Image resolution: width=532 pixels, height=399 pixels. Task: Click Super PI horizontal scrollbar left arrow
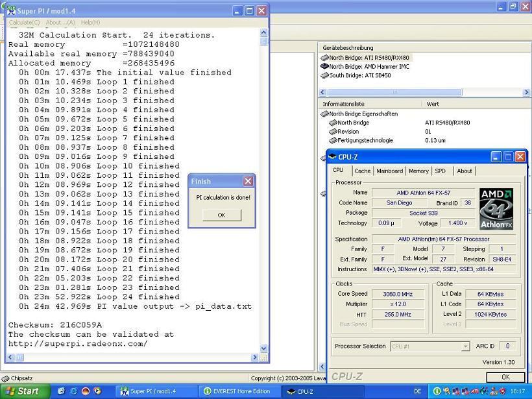point(10,357)
